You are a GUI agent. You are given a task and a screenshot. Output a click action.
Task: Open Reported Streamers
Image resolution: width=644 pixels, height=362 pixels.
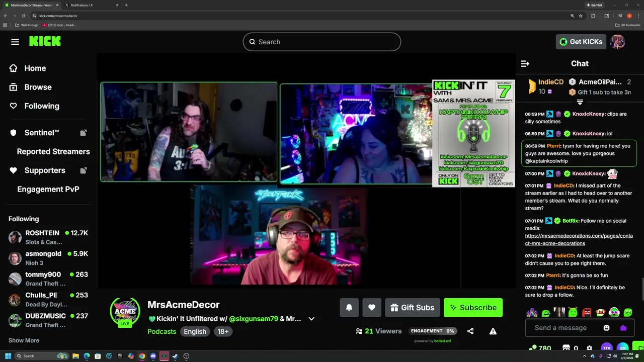click(x=53, y=151)
